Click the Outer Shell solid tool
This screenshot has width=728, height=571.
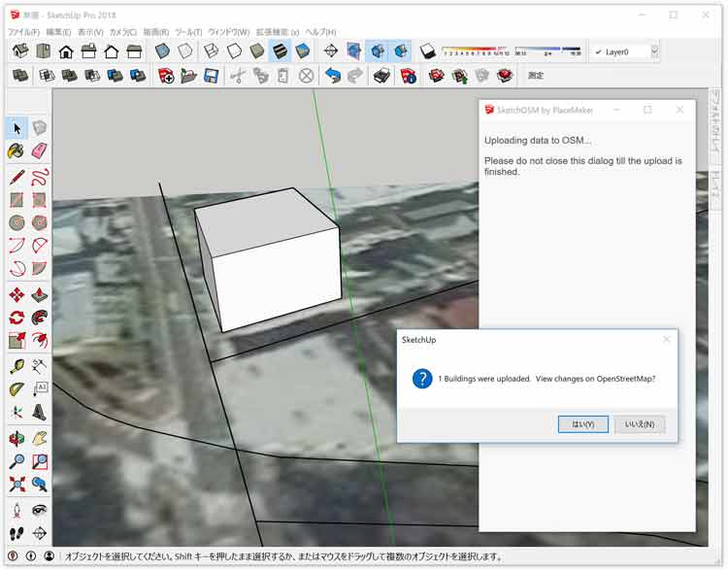20,76
